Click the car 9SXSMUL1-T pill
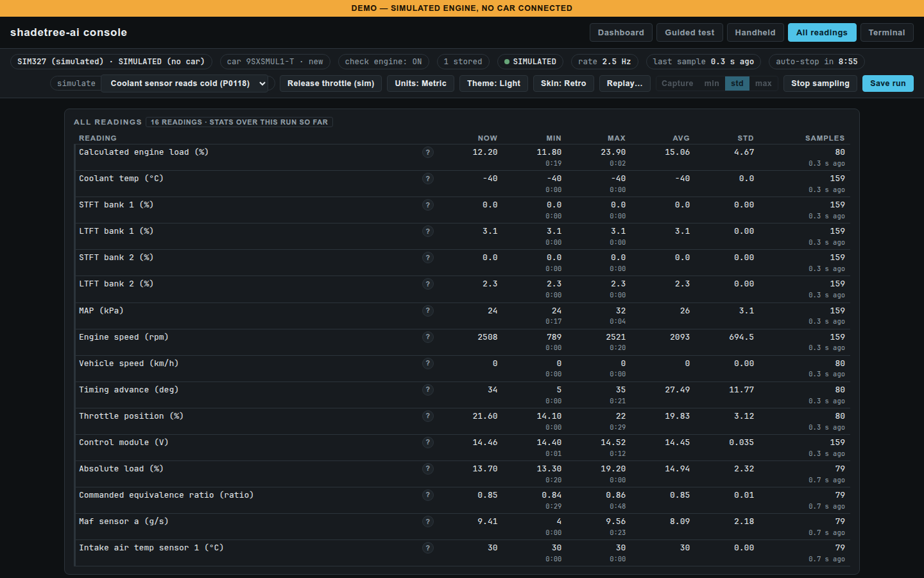924x578 pixels. (x=275, y=62)
